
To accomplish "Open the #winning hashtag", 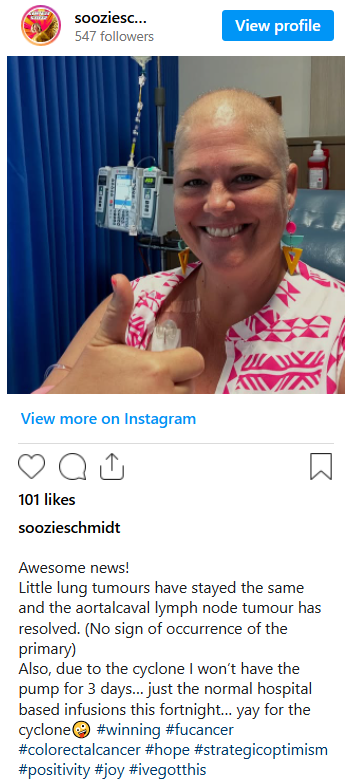I will 128,730.
